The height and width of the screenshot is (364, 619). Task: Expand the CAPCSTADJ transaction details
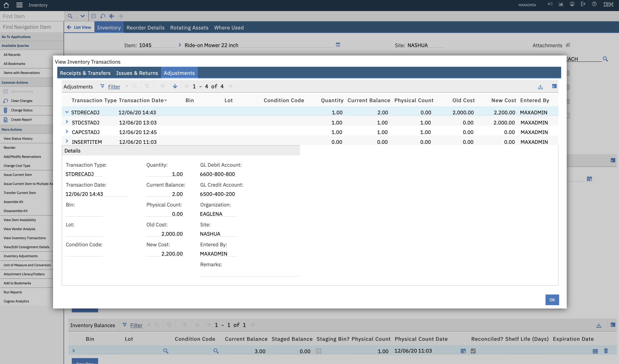point(67,131)
